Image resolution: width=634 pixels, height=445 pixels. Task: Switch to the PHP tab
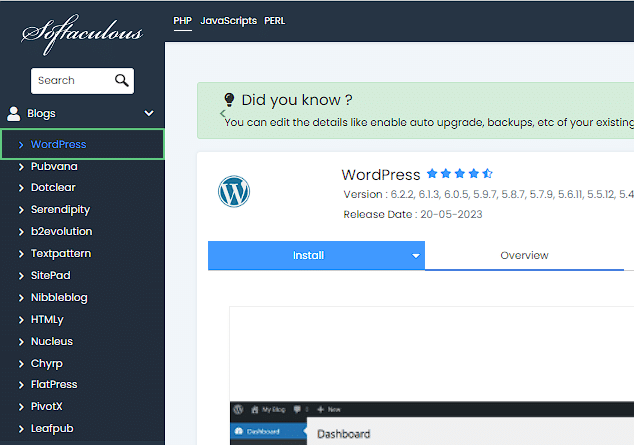[x=182, y=21]
